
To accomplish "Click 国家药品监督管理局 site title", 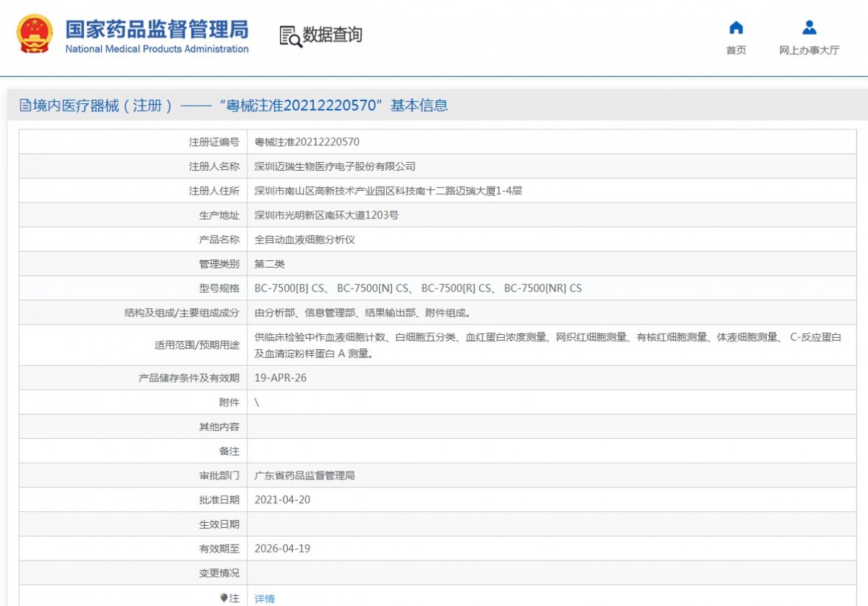I will (157, 29).
